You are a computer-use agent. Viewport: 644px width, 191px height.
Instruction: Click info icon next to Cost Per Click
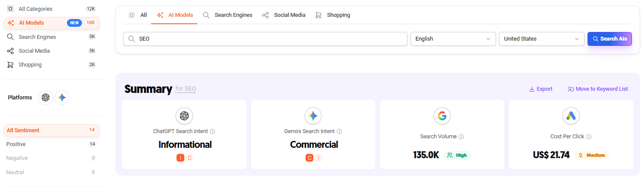click(x=589, y=137)
